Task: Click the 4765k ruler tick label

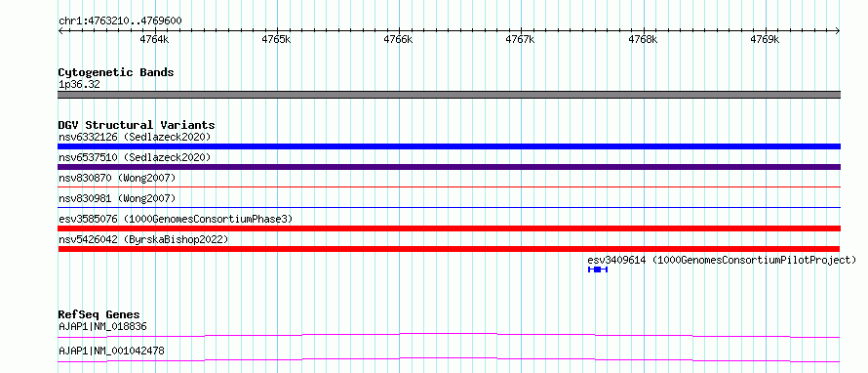Action: (x=276, y=39)
